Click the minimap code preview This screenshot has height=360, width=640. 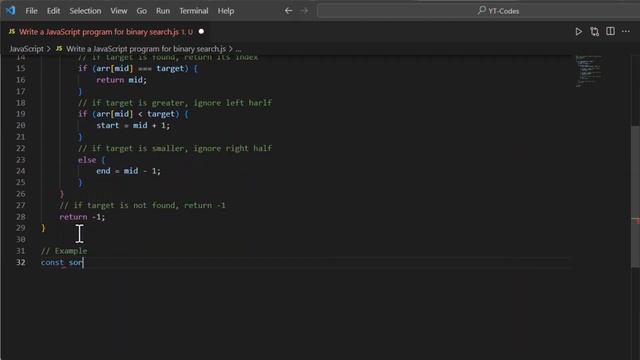coord(589,71)
